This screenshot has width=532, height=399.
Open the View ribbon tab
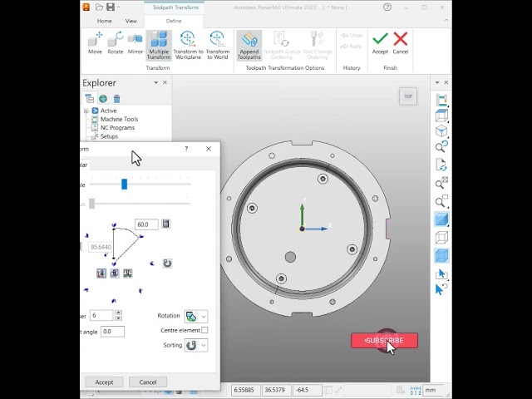coord(131,21)
